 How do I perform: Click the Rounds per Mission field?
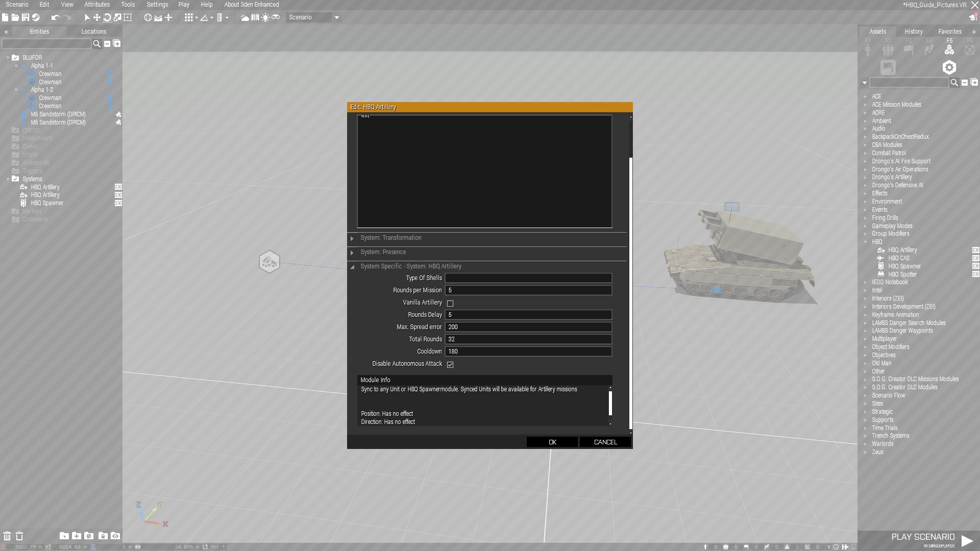point(528,290)
